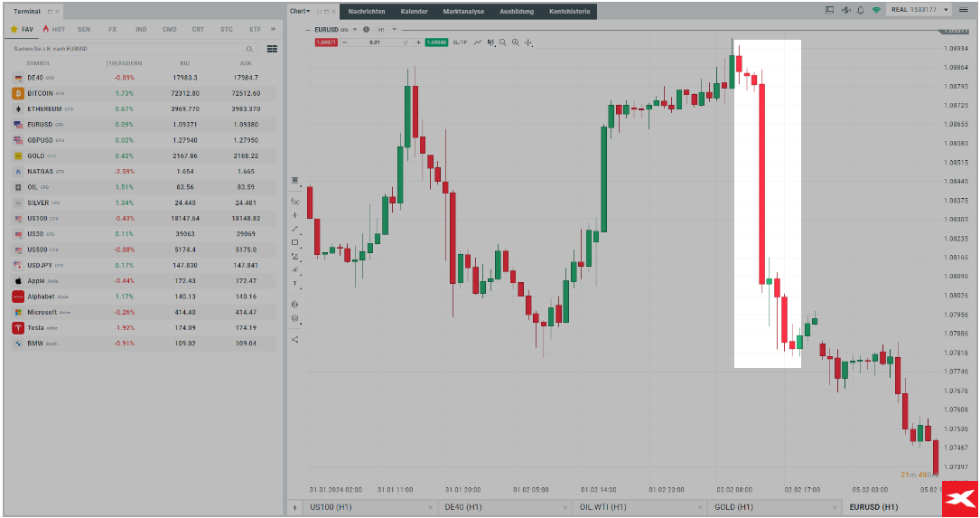Image resolution: width=980 pixels, height=518 pixels.
Task: Select the Fibonacci retracement tool
Action: [295, 270]
